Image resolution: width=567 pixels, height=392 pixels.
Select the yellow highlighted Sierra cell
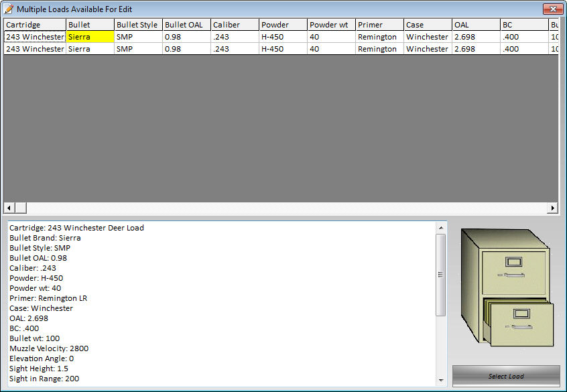90,37
